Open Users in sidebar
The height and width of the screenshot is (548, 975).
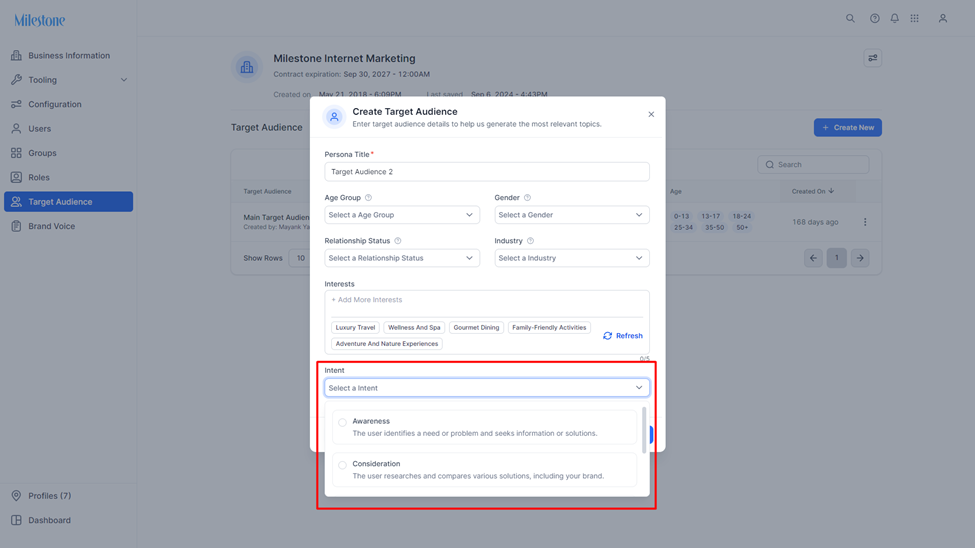click(x=68, y=129)
